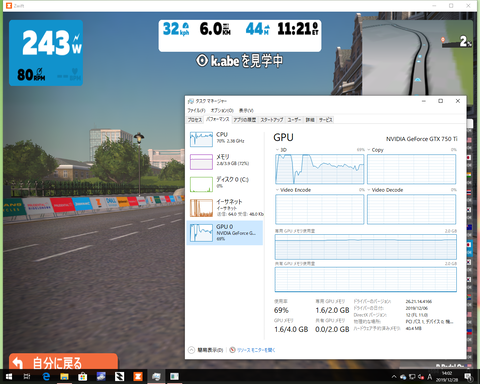Select the CPU performance item

coord(225,139)
